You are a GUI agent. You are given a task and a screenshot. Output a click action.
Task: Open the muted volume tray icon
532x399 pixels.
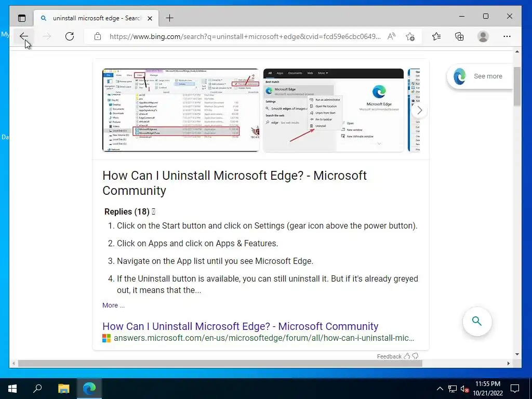(x=464, y=389)
